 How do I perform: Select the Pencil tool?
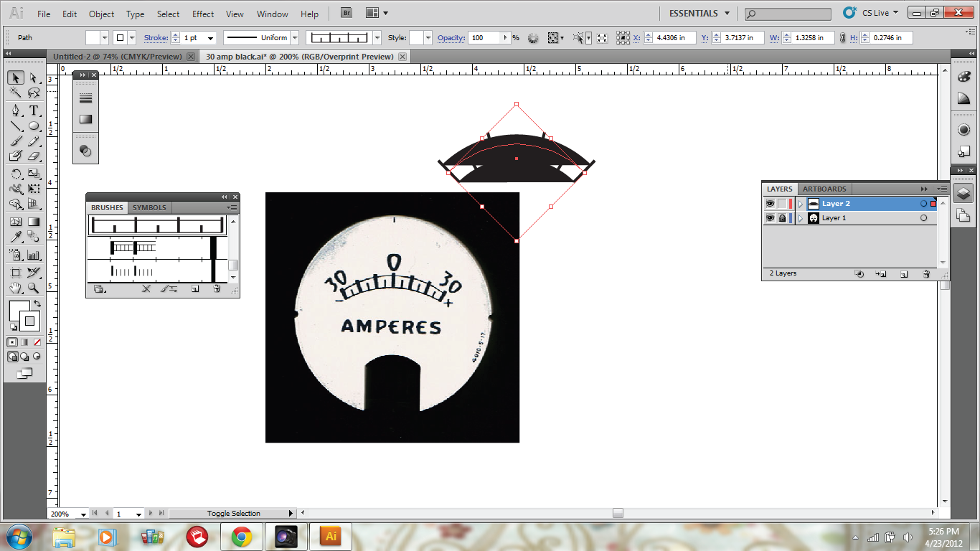coord(34,141)
